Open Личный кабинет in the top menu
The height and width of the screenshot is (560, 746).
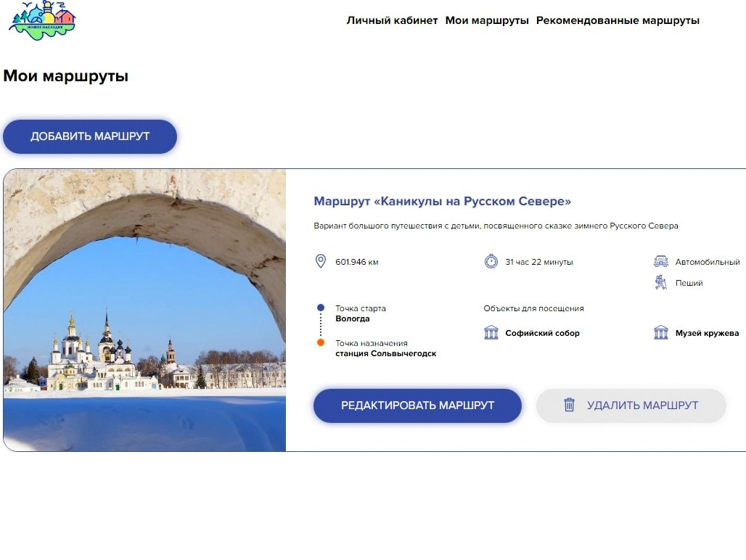[392, 20]
